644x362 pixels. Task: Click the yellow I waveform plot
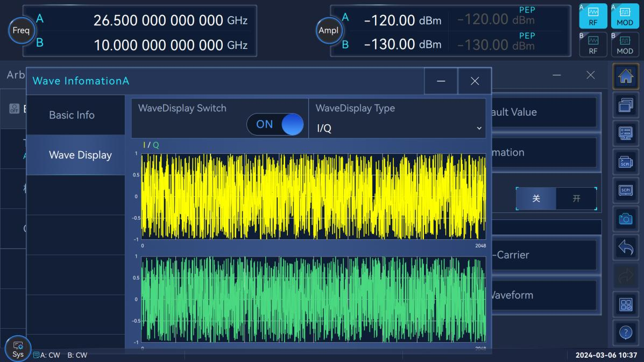[x=313, y=196]
